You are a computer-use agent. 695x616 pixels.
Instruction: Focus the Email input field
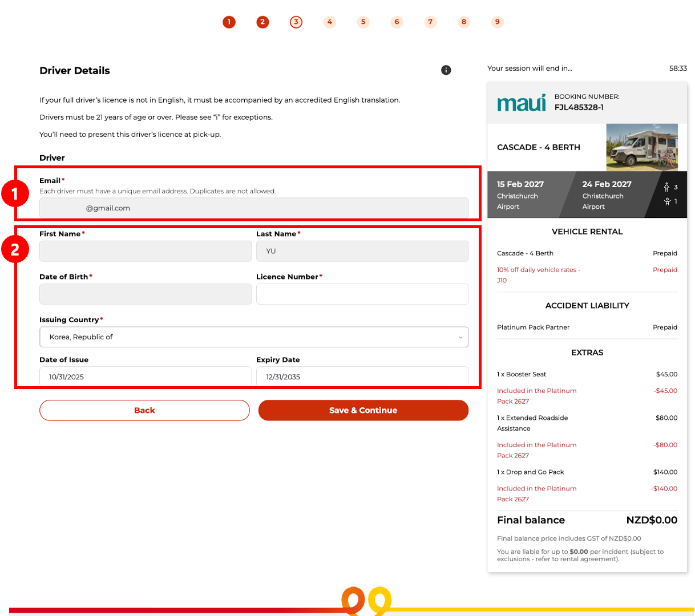point(254,208)
